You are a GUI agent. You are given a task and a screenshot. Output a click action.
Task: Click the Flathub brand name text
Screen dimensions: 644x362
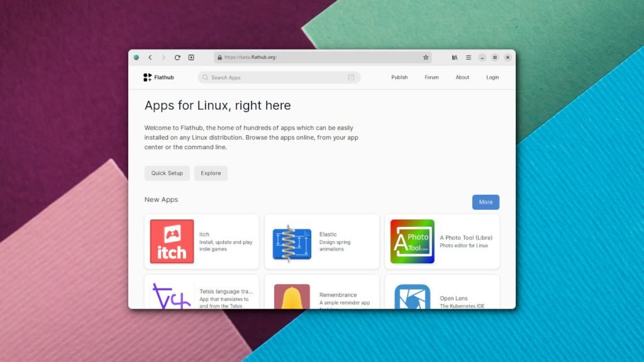click(x=164, y=77)
